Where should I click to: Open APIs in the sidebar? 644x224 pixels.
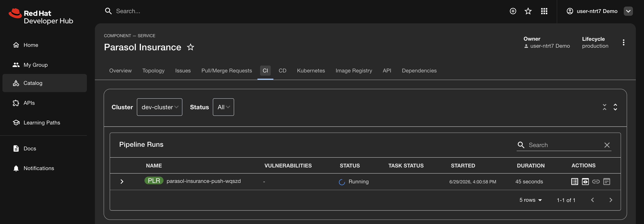click(44, 103)
